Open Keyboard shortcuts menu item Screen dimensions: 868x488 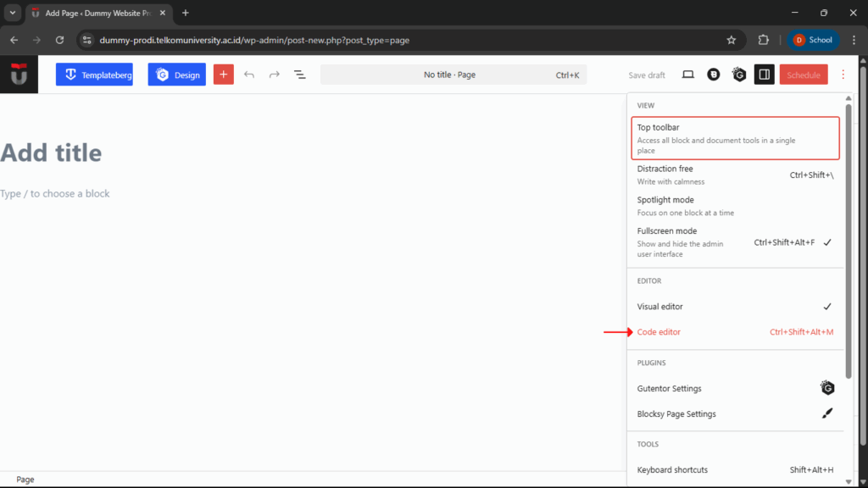click(734, 469)
